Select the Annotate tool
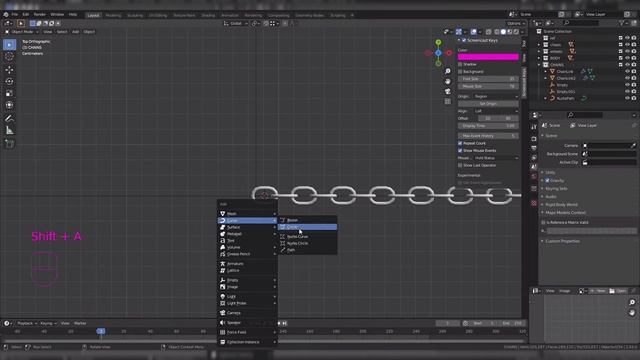The width and height of the screenshot is (640, 360). (x=9, y=119)
